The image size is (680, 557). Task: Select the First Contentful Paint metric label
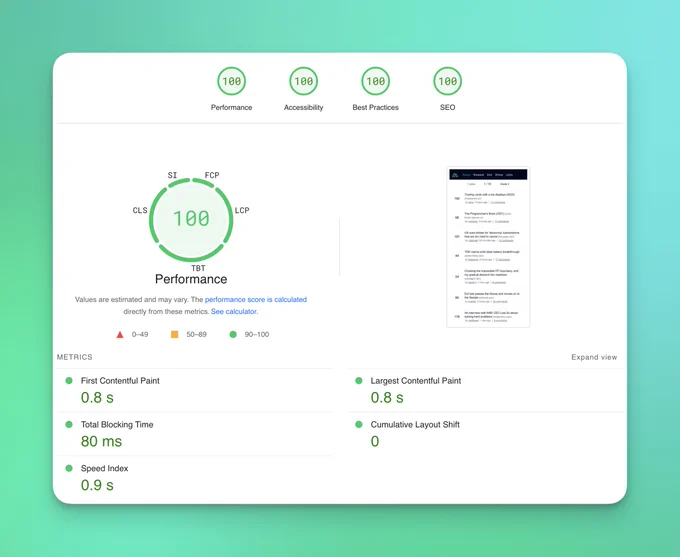[120, 380]
